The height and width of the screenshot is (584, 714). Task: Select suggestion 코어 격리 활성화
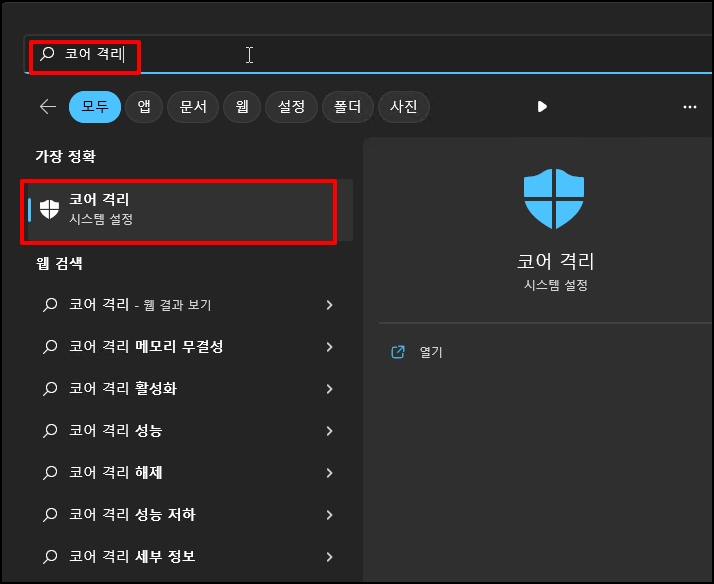pos(188,389)
